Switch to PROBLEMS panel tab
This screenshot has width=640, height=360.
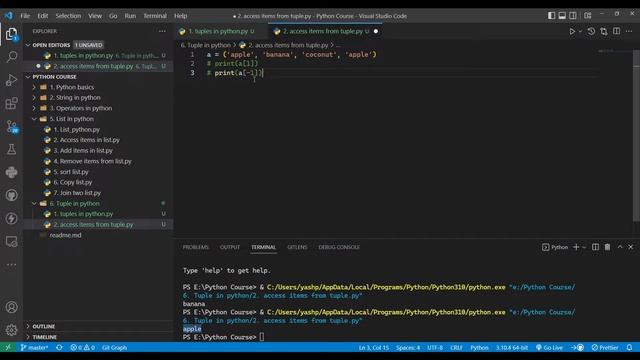tap(196, 247)
